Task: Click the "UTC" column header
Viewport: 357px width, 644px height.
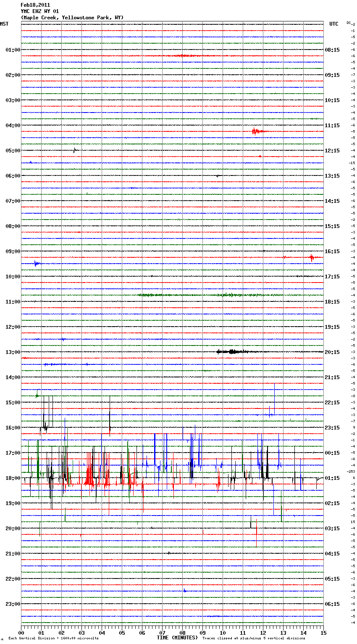Action: (x=334, y=24)
